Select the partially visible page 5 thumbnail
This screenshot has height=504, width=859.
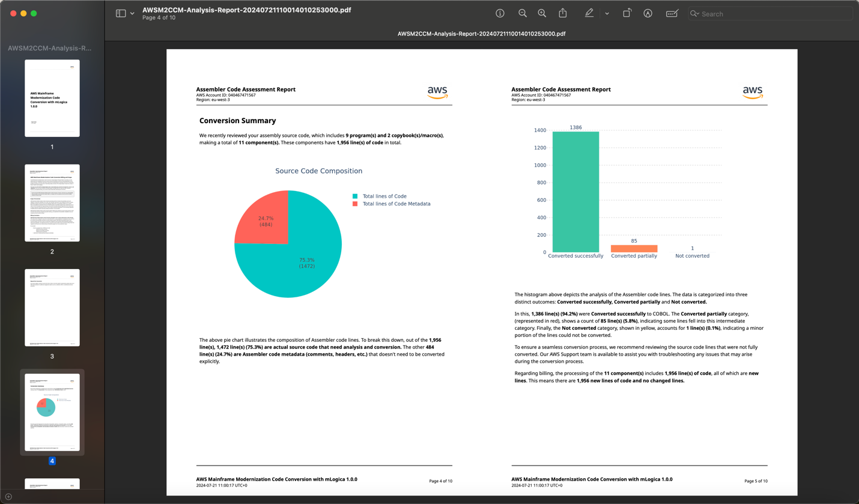(x=52, y=485)
